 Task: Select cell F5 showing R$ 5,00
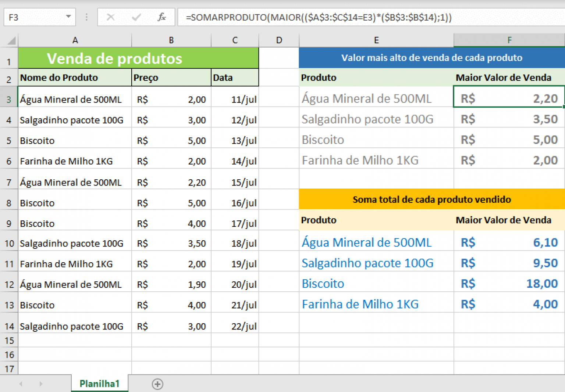pyautogui.click(x=509, y=139)
